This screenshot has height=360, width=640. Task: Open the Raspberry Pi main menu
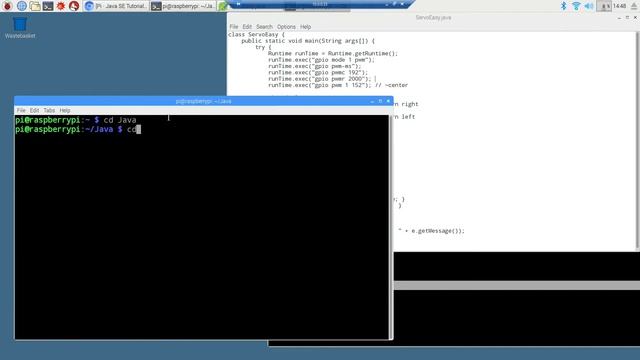point(7,6)
